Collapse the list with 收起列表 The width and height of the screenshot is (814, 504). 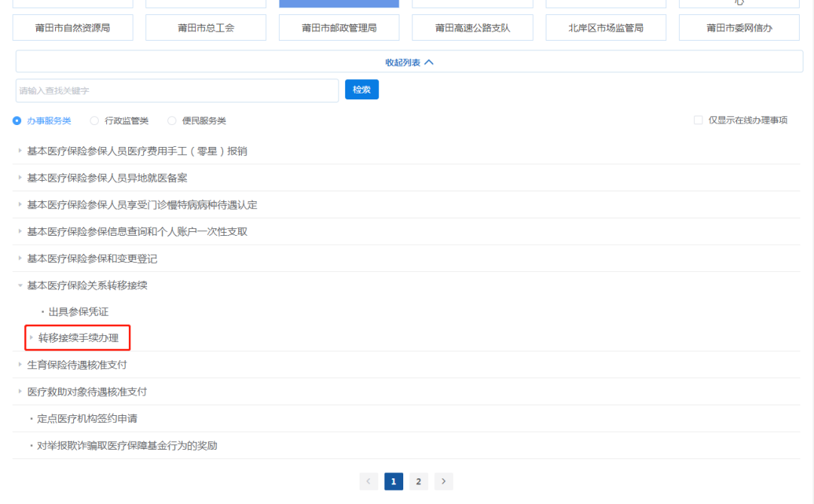pos(409,63)
